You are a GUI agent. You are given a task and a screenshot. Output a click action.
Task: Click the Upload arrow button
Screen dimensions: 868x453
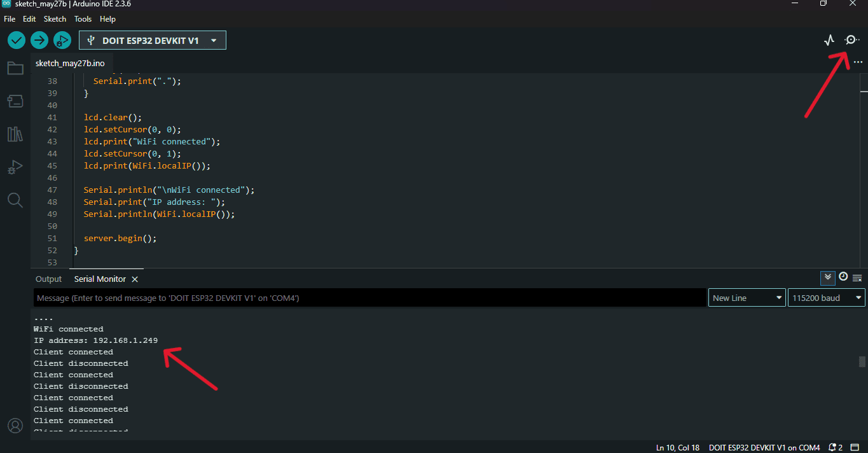[x=39, y=40]
